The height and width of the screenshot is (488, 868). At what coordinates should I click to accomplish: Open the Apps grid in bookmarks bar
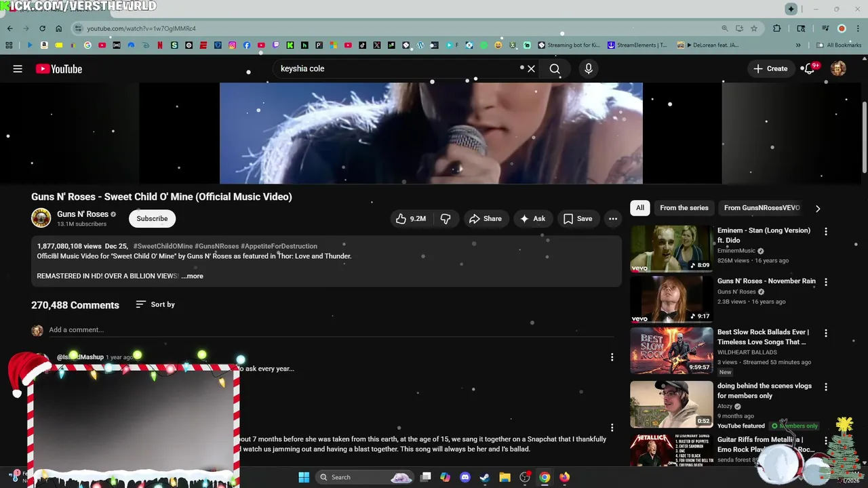click(9, 45)
